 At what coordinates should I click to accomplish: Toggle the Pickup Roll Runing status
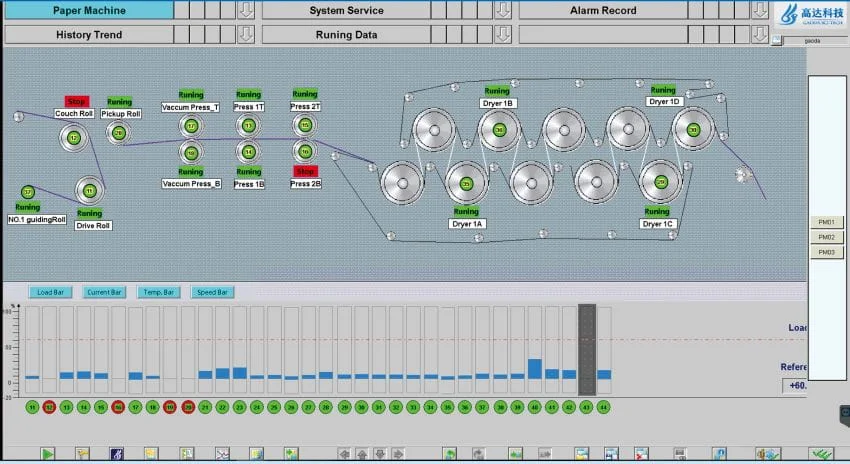pos(119,101)
